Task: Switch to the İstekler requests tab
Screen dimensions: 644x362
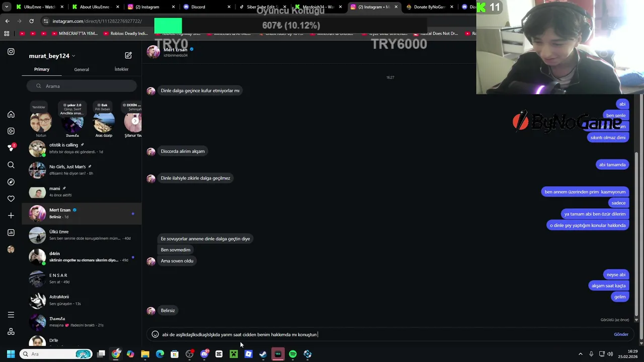Action: pyautogui.click(x=121, y=69)
